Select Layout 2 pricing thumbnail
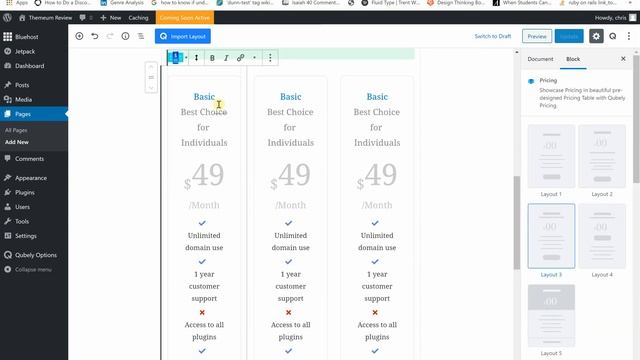The image size is (640, 360). pyautogui.click(x=602, y=156)
